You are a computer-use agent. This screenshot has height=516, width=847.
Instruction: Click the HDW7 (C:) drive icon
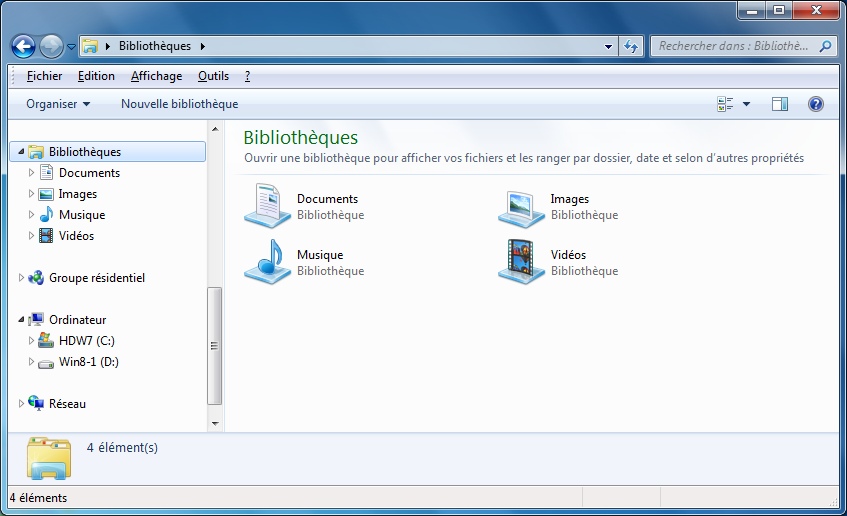click(x=46, y=340)
